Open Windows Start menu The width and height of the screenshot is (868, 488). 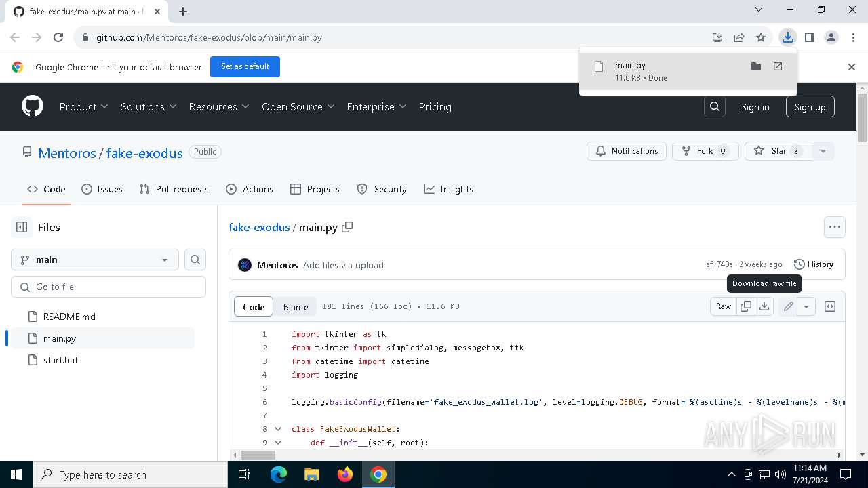point(16,474)
